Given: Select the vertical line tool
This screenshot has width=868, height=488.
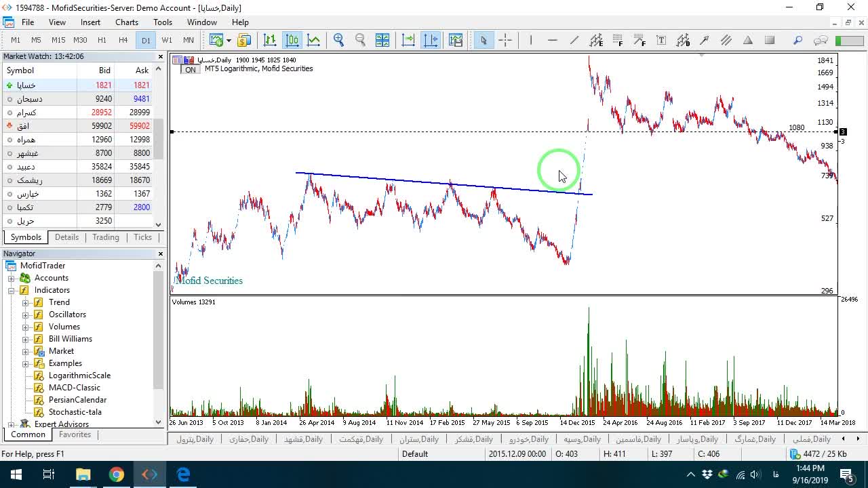Looking at the screenshot, I should tap(531, 40).
